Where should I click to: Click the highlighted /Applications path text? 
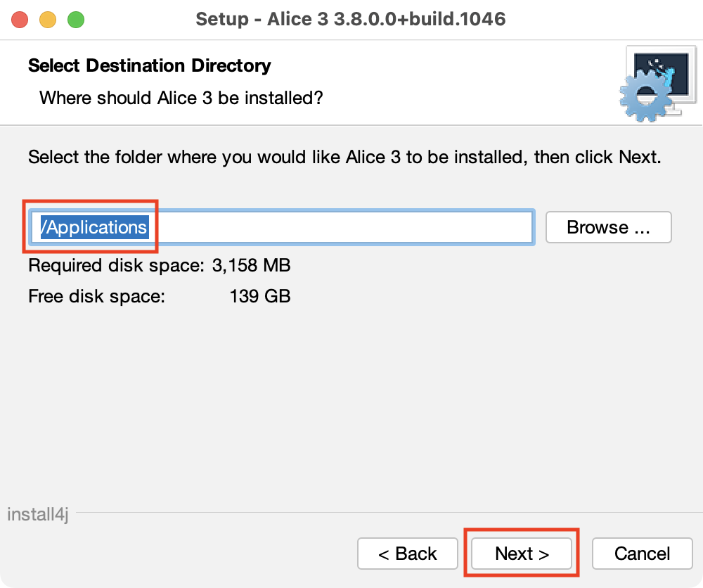[94, 227]
